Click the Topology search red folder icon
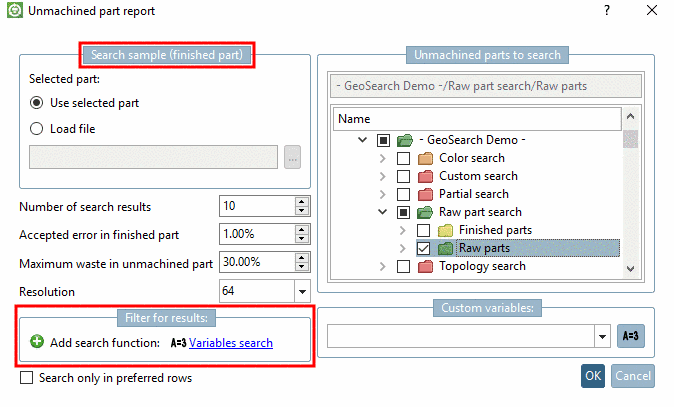 point(425,266)
